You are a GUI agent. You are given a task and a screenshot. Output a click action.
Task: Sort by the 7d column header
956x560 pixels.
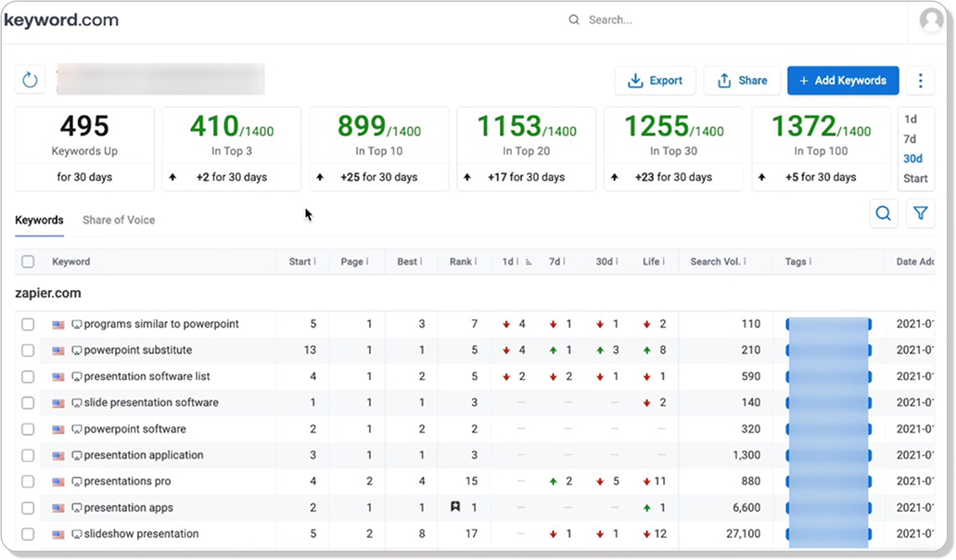point(554,261)
